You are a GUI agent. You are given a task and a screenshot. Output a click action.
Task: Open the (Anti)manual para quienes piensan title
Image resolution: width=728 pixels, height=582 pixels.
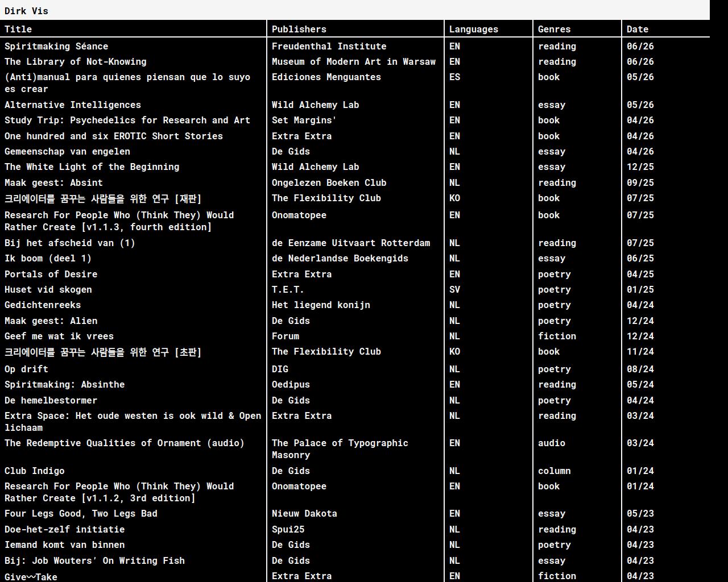pyautogui.click(x=127, y=83)
